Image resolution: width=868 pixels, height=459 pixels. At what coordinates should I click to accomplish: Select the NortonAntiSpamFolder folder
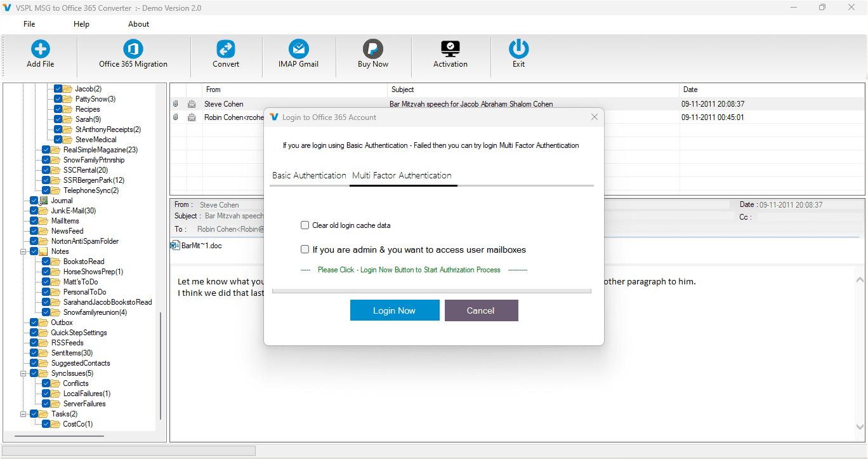tap(85, 241)
